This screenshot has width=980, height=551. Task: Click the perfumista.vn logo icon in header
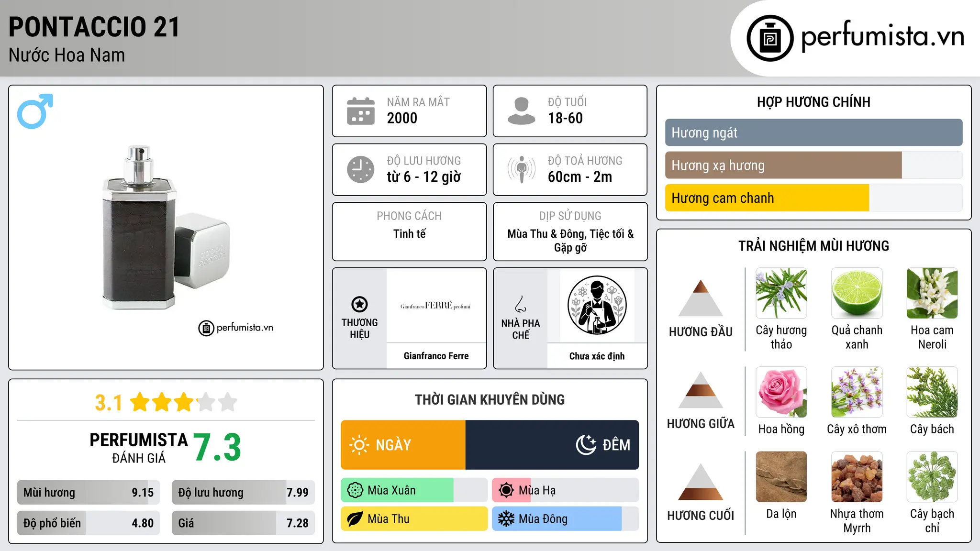770,38
